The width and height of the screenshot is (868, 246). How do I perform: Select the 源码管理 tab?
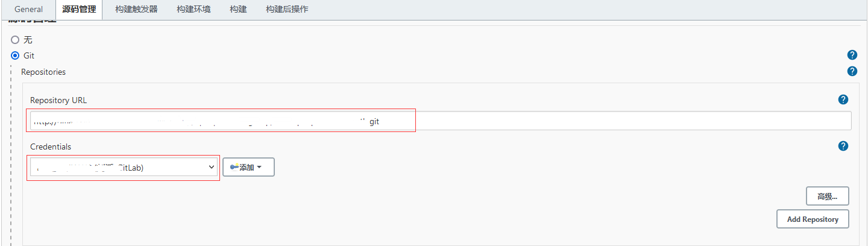(x=79, y=10)
